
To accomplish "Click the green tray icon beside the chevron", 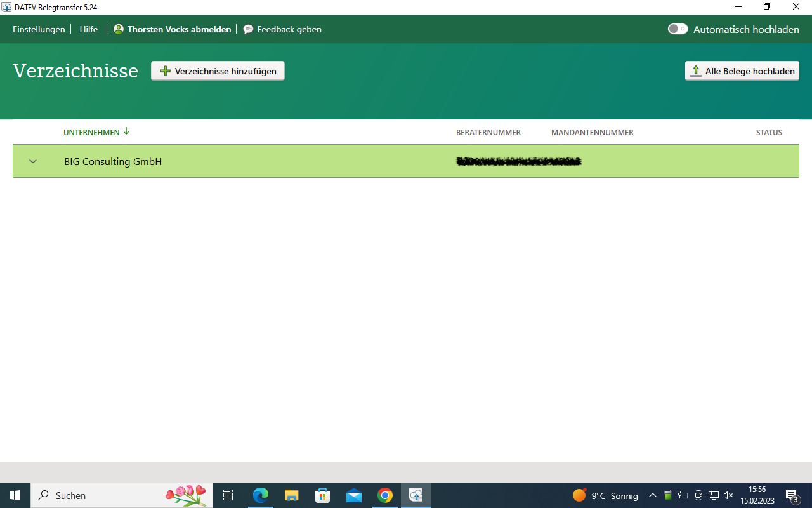I will [x=668, y=495].
